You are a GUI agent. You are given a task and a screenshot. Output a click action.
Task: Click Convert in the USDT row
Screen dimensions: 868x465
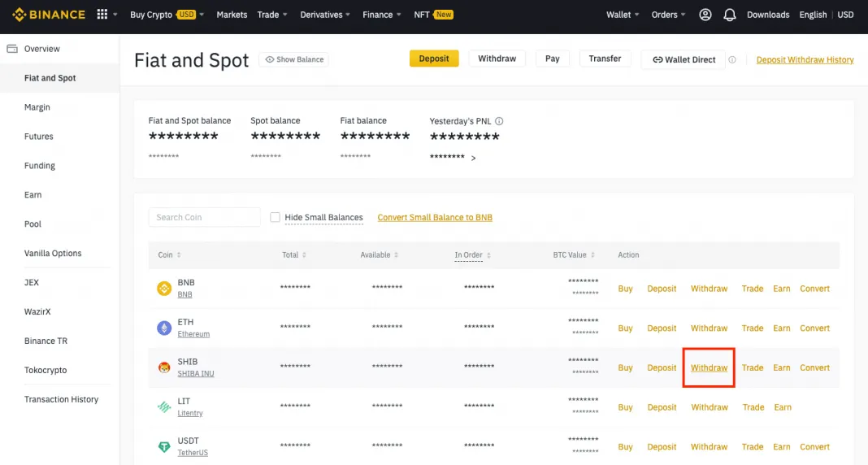coord(814,447)
